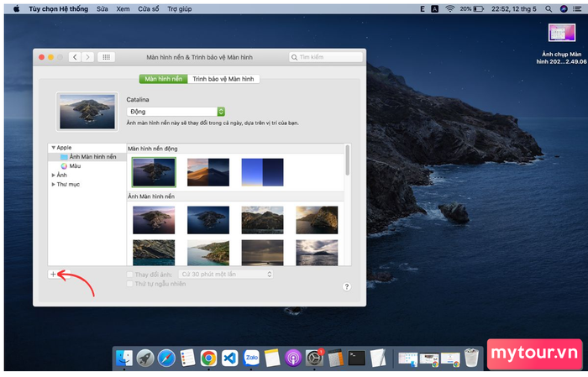588x377 pixels.
Task: Select the Mojave desert dynamic wallpaper thumbnail
Action: click(x=208, y=171)
